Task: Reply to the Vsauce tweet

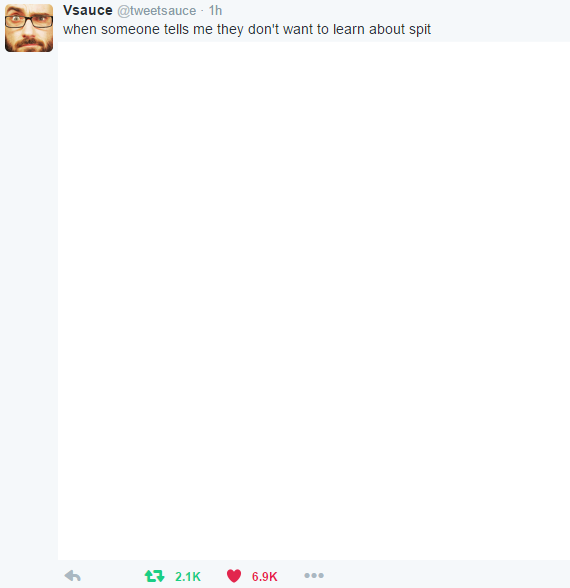Action: click(x=73, y=575)
